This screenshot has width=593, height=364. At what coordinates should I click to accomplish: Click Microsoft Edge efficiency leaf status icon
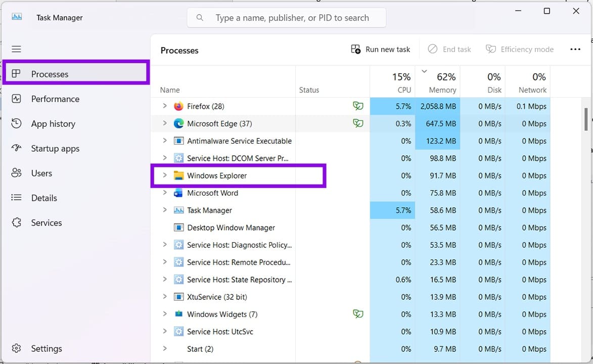click(358, 123)
